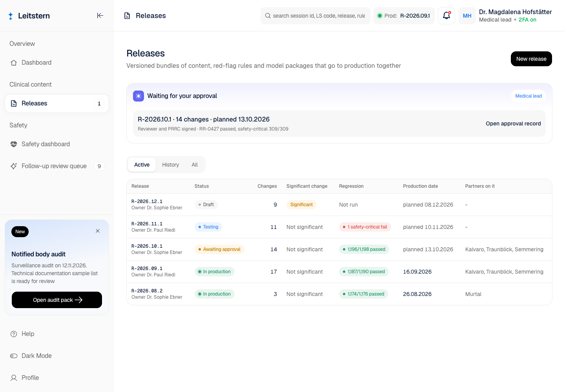
Task: Click the Murtal partner cell
Action: pos(473,294)
